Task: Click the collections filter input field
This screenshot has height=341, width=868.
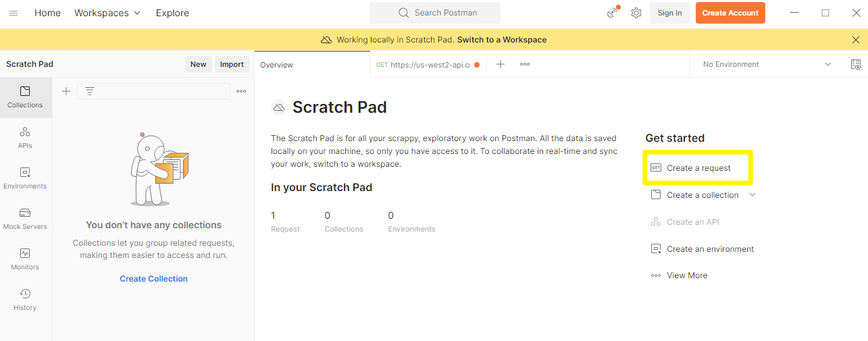Action: (153, 91)
